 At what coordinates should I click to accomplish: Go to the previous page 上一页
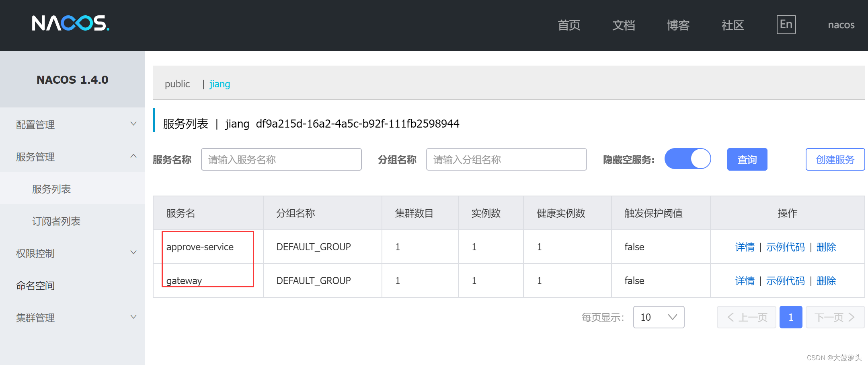tap(747, 317)
